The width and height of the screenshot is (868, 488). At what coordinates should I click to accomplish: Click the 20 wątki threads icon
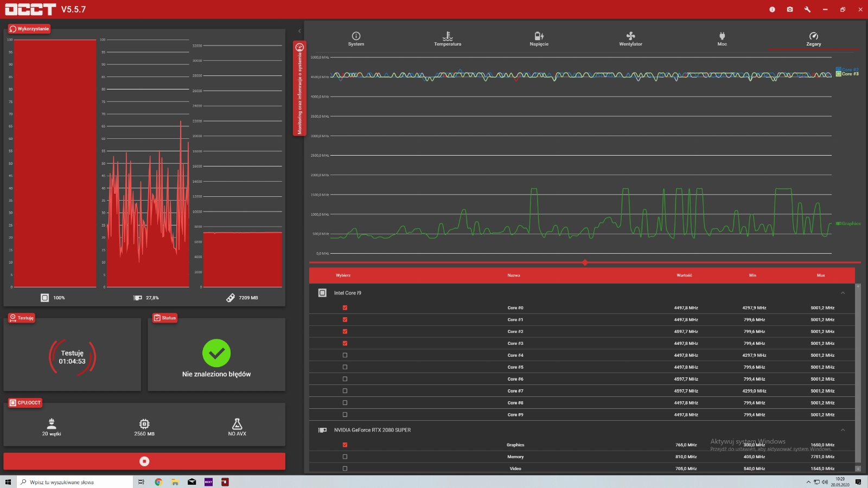coord(52,423)
